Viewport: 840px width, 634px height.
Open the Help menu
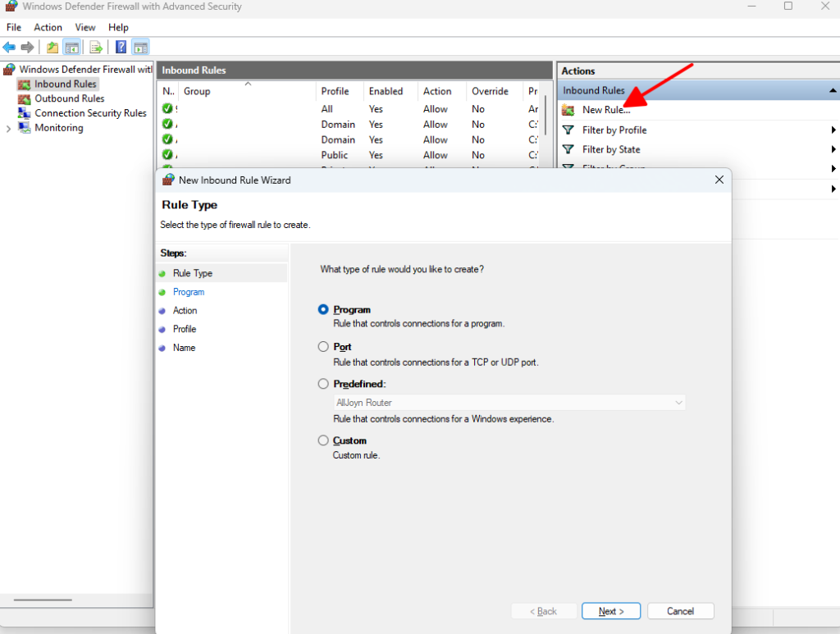[118, 27]
